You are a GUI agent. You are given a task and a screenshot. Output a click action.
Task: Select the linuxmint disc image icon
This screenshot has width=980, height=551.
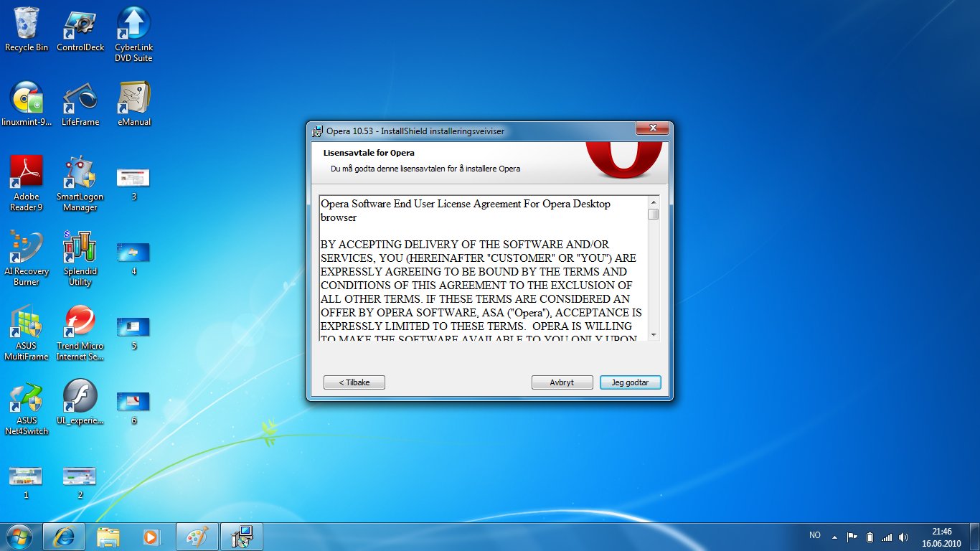click(27, 105)
